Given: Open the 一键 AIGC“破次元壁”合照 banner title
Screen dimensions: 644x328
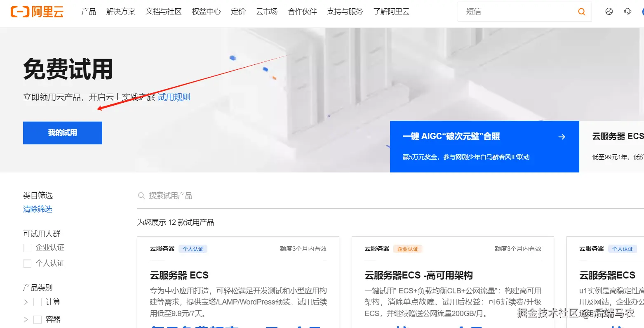Looking at the screenshot, I should [451, 137].
